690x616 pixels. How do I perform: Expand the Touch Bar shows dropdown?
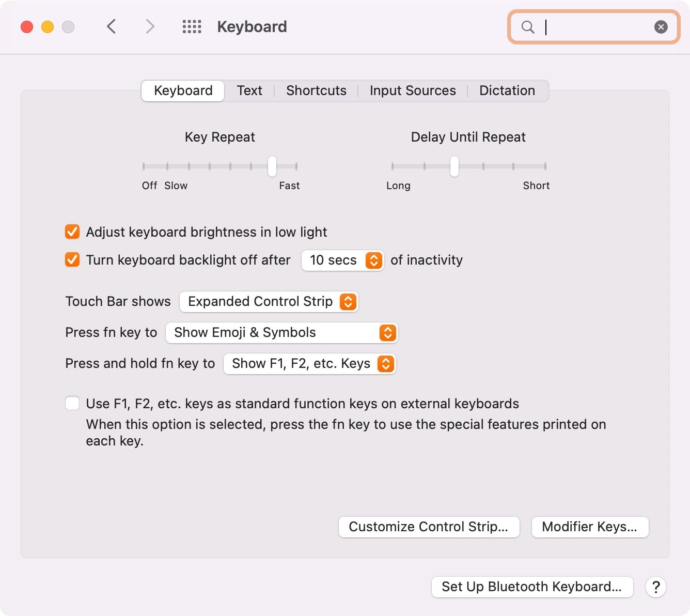click(269, 302)
